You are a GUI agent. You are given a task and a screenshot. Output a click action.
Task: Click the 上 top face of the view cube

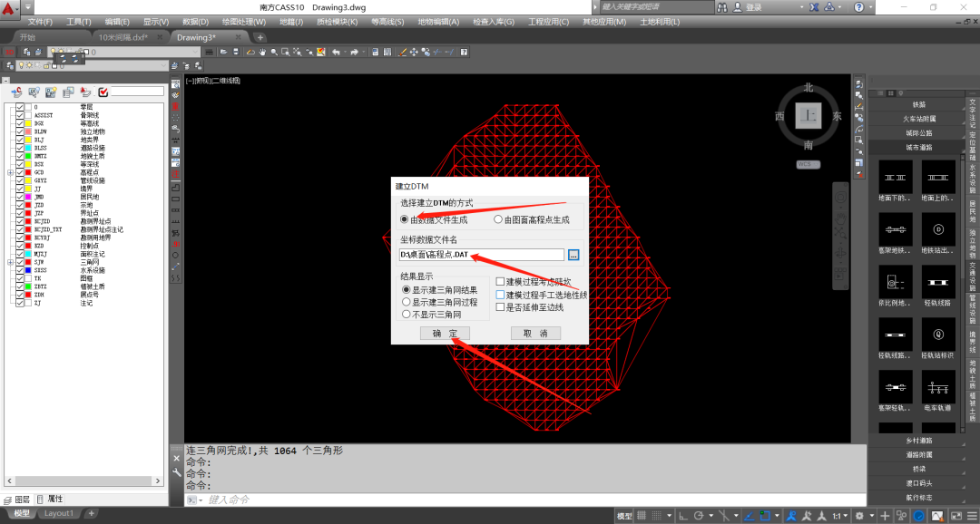(x=808, y=115)
